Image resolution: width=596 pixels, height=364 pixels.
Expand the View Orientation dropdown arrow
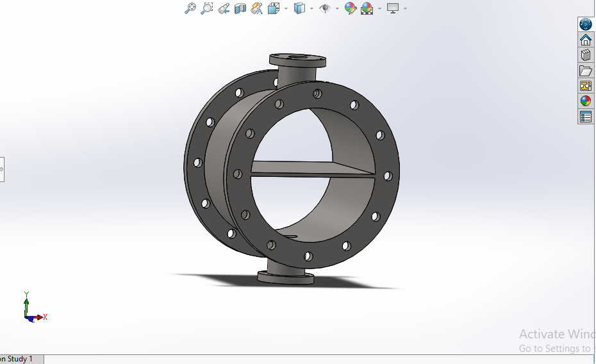click(x=286, y=8)
